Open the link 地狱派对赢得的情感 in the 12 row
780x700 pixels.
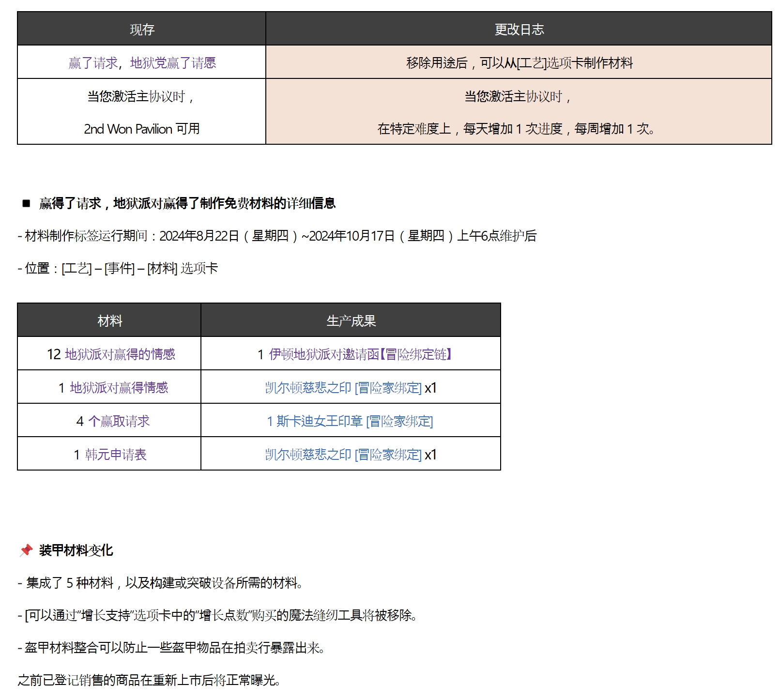coord(120,354)
